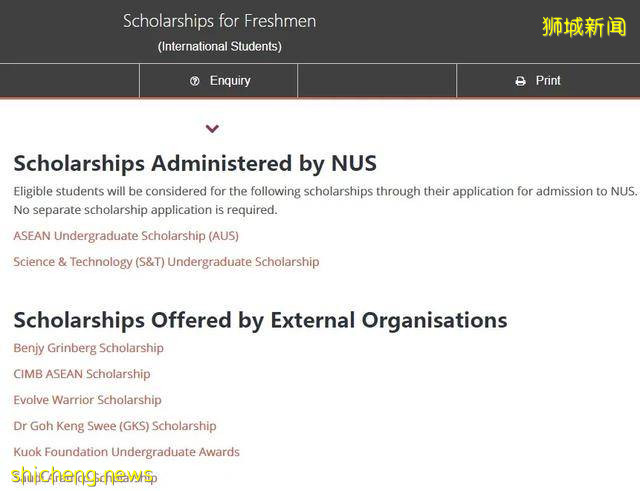This screenshot has height=491, width=640.
Task: Click the Enquiry question mark icon
Action: [195, 81]
